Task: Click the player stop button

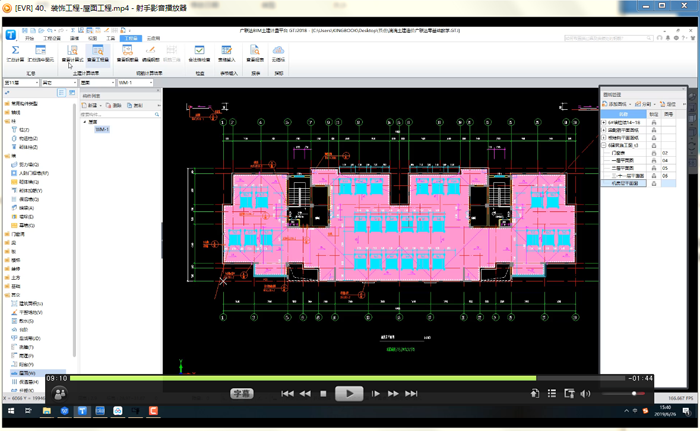Action: coord(323,393)
